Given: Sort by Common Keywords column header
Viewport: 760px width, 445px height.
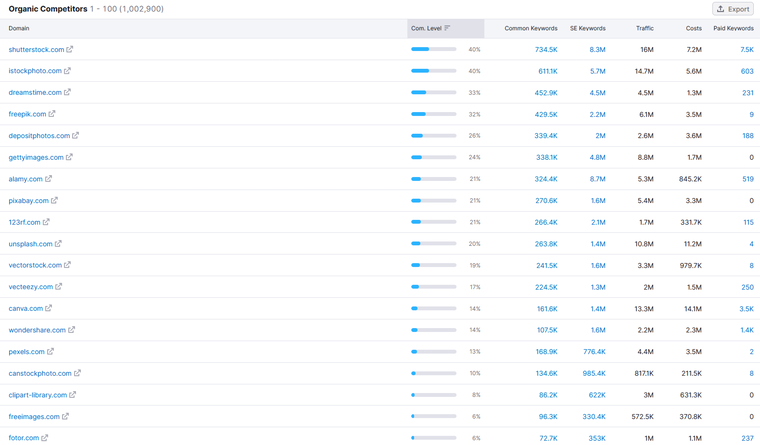Looking at the screenshot, I should [531, 28].
